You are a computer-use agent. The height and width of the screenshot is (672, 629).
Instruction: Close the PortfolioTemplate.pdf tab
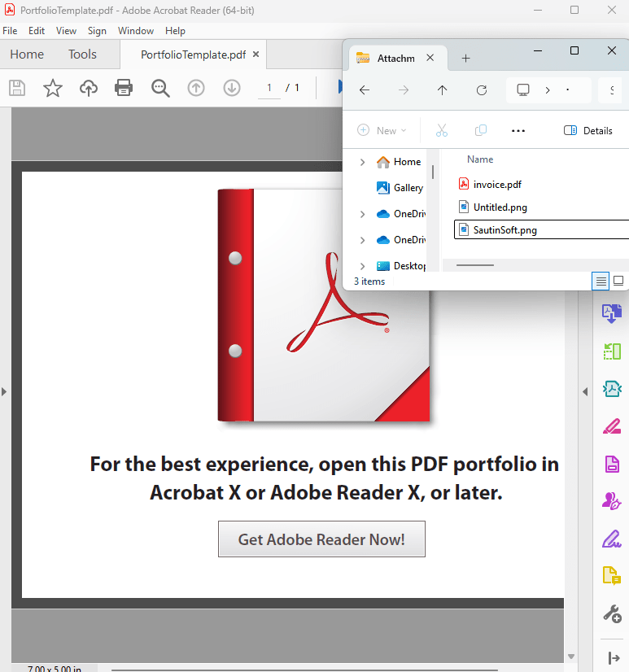tap(256, 55)
